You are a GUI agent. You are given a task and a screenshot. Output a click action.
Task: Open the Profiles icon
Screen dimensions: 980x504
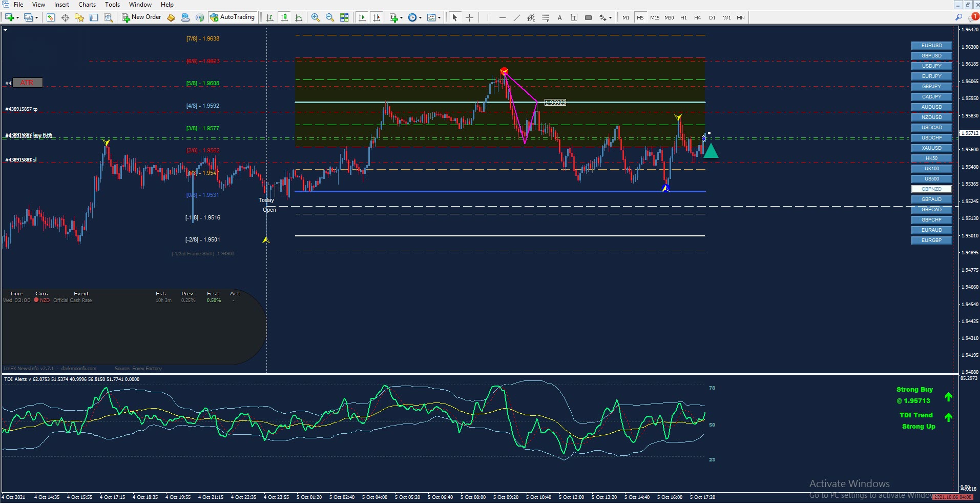(x=28, y=17)
